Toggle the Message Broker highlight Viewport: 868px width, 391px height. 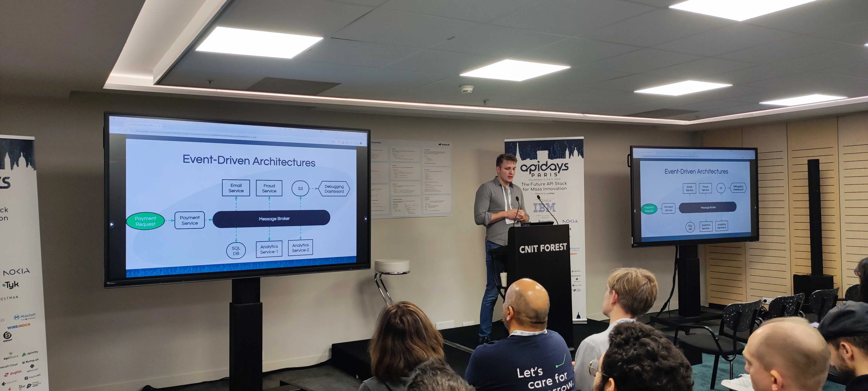coord(271,219)
